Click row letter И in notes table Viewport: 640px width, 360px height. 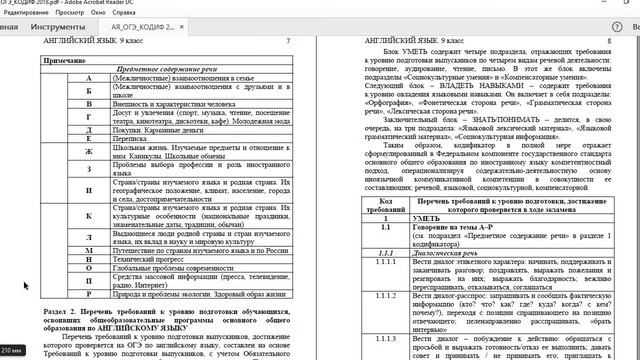coord(89,190)
